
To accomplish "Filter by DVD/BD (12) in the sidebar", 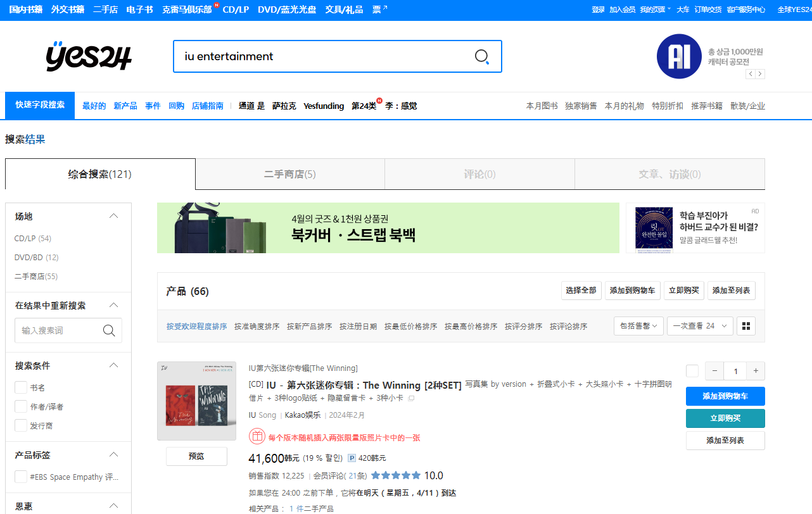I will (37, 258).
